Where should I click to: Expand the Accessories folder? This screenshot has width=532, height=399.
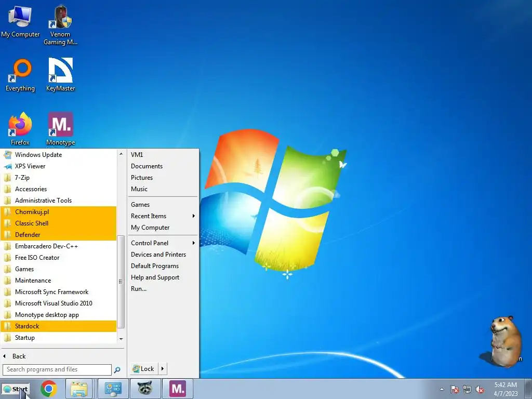click(x=59, y=189)
